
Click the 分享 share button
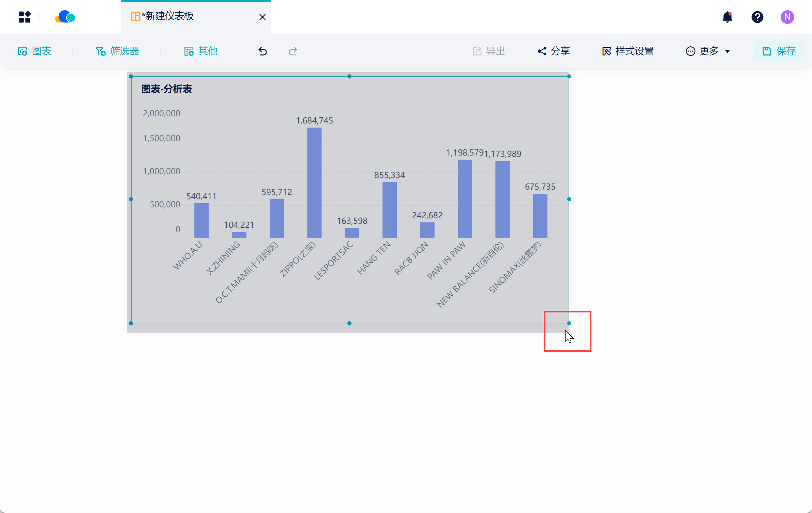tap(554, 51)
